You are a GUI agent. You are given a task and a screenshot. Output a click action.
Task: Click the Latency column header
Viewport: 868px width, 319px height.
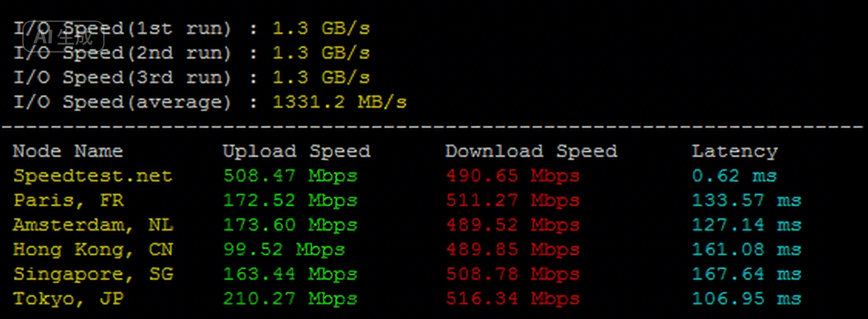pos(734,151)
